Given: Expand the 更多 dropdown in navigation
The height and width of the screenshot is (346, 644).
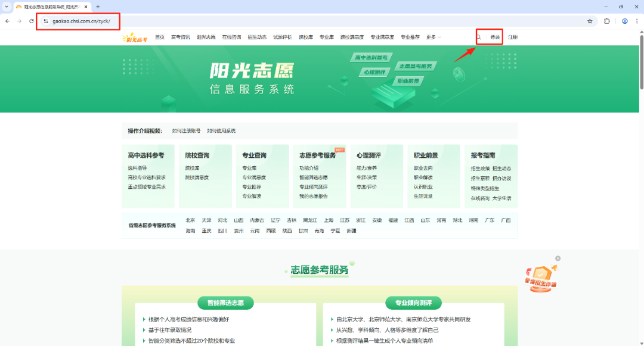Looking at the screenshot, I should [434, 37].
